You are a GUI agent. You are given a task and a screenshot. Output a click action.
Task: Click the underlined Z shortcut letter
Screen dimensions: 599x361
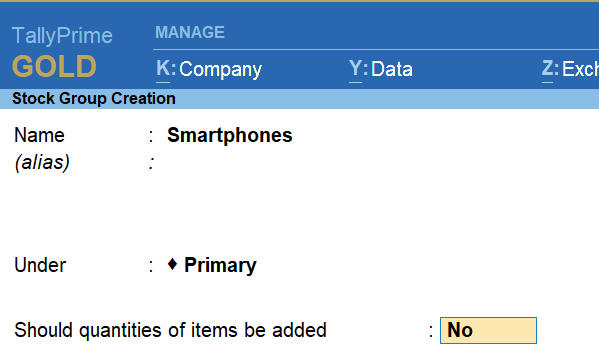pyautogui.click(x=547, y=69)
